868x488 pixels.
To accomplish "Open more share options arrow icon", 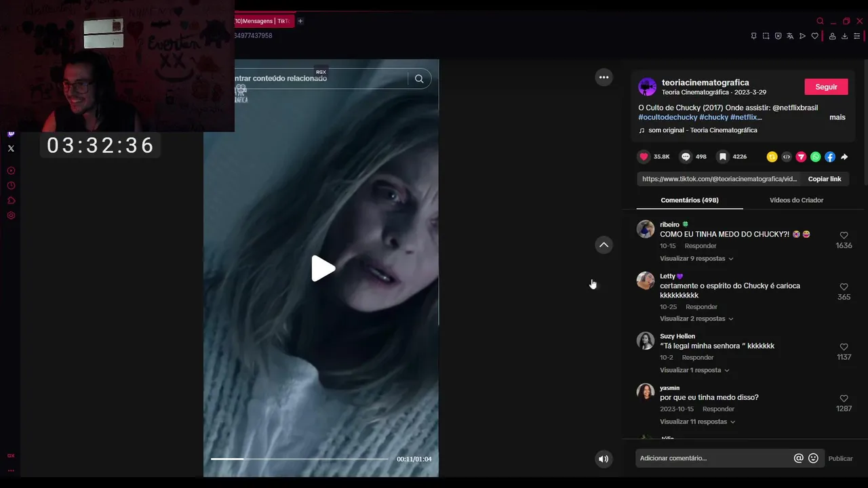I will tap(844, 157).
